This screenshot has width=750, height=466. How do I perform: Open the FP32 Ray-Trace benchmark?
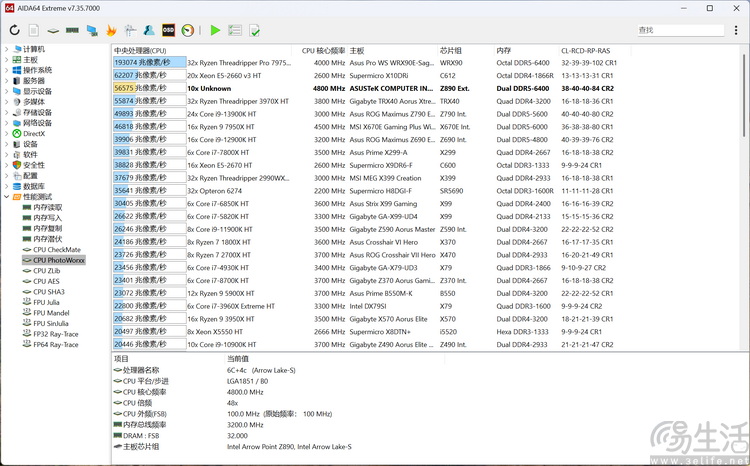55,334
